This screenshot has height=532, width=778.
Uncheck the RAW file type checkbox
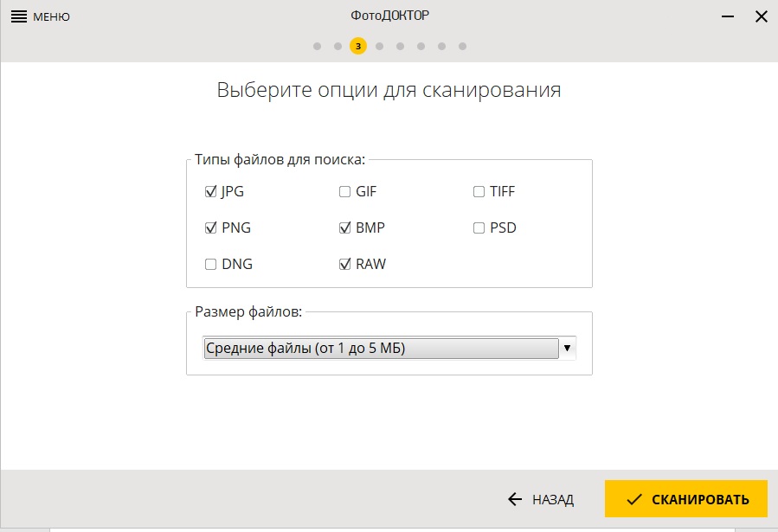tap(344, 264)
